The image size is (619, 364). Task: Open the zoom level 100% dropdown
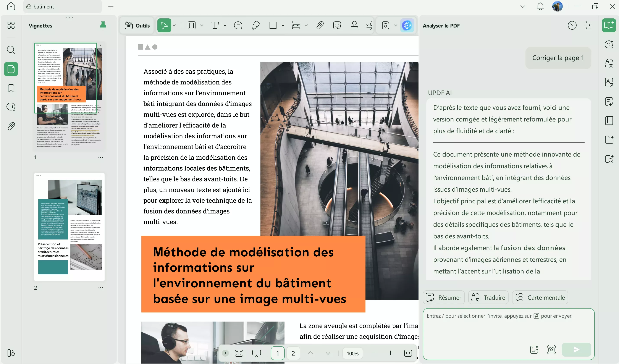click(352, 353)
